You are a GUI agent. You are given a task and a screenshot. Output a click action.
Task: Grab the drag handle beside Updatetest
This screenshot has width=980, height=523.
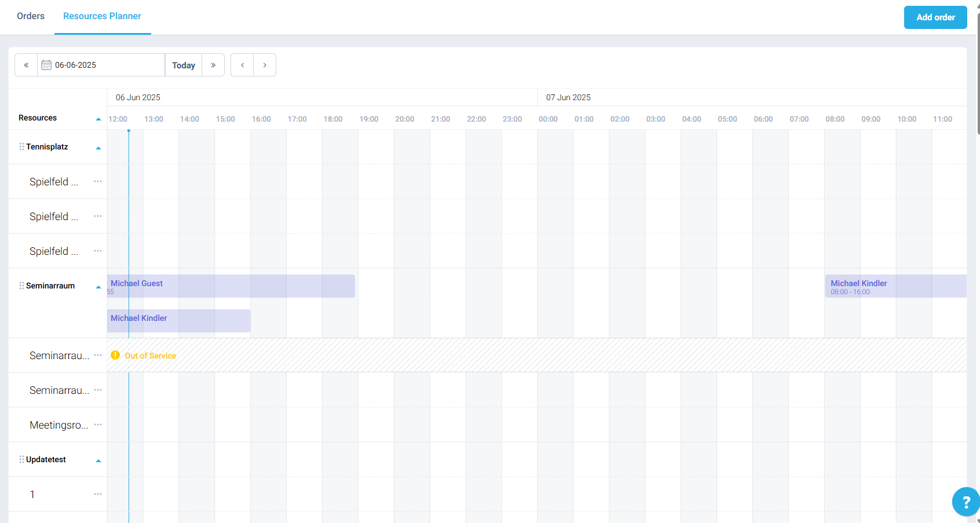click(21, 459)
